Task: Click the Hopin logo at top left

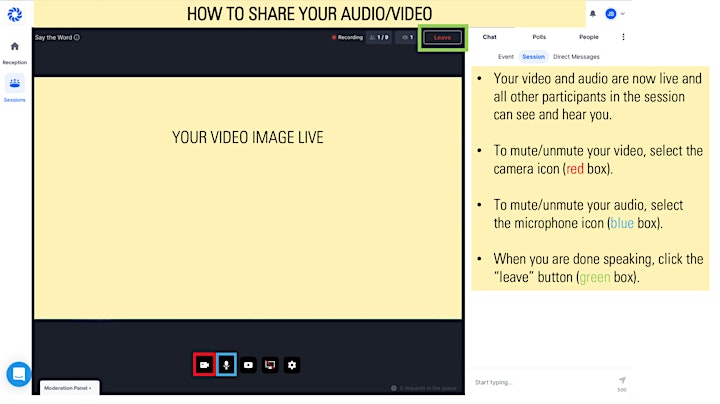Action: coord(15,15)
